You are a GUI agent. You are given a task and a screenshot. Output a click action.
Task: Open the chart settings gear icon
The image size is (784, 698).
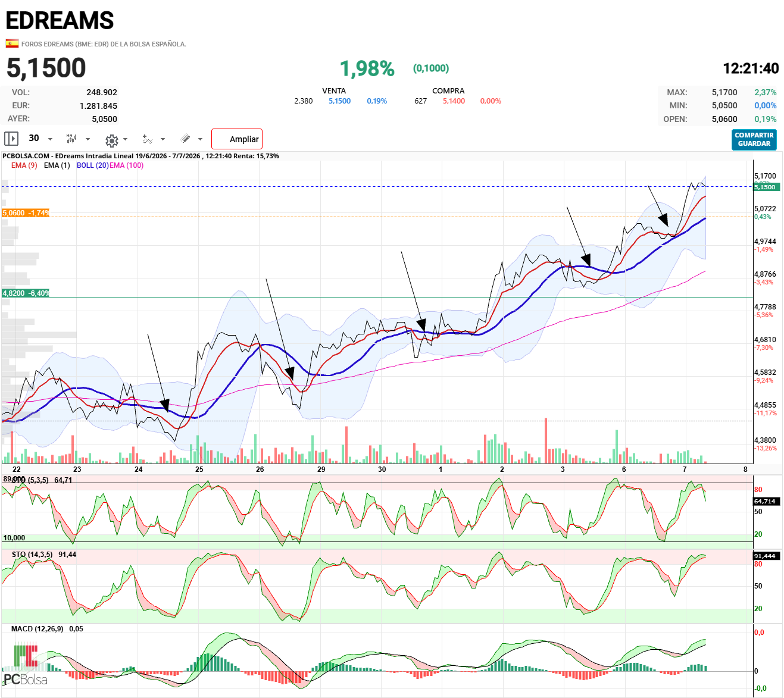tap(111, 140)
